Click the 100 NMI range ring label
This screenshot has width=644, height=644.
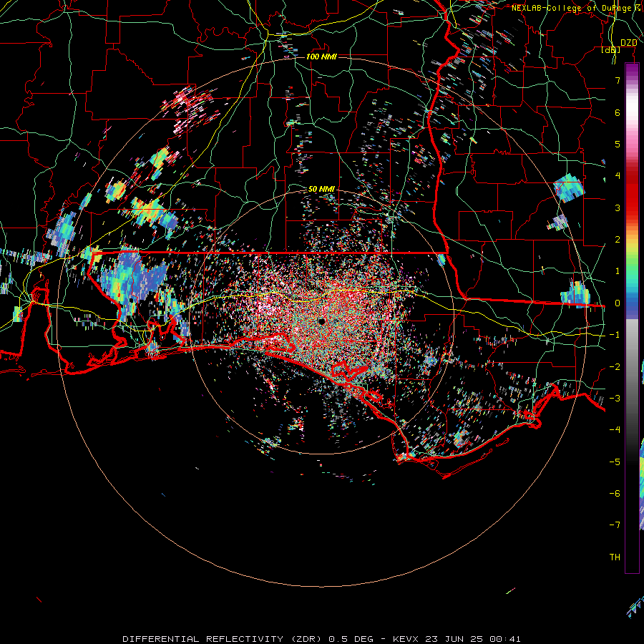pyautogui.click(x=321, y=57)
